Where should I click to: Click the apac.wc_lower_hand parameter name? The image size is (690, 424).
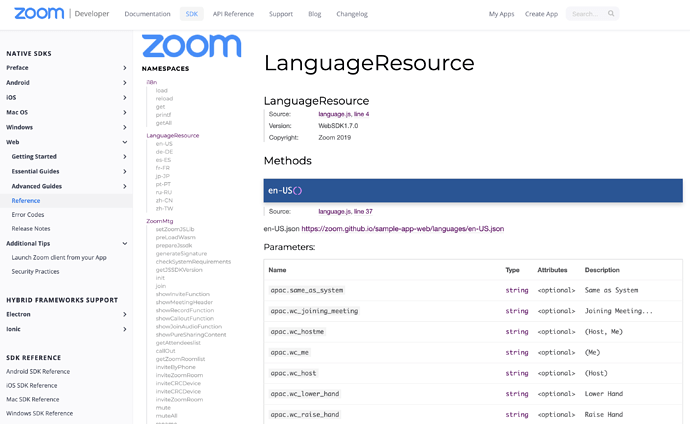click(x=305, y=394)
